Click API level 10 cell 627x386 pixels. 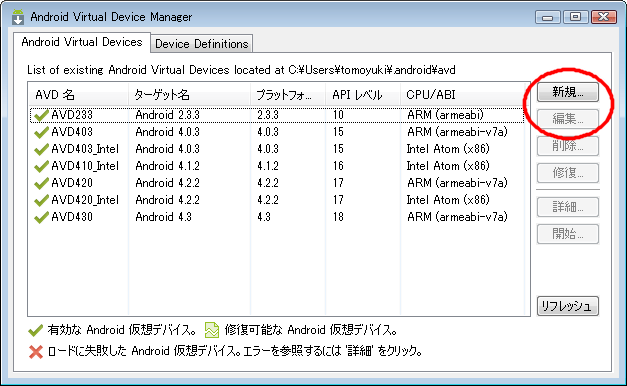pyautogui.click(x=338, y=115)
